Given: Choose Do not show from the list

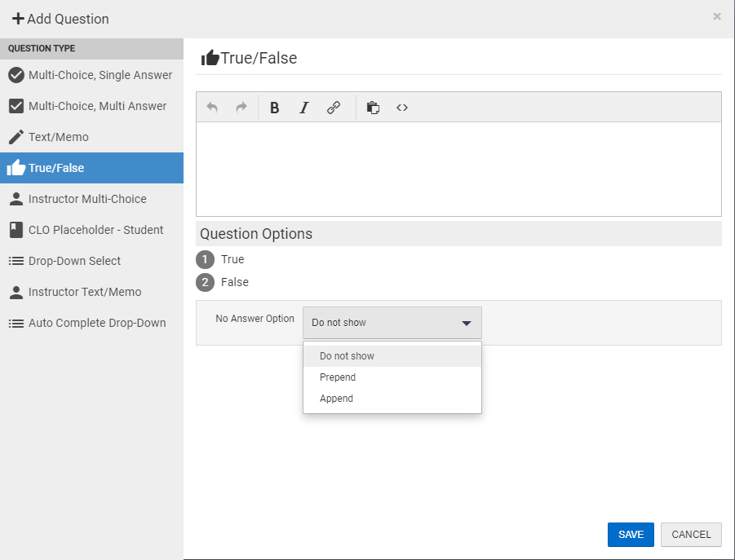Looking at the screenshot, I should click(392, 356).
